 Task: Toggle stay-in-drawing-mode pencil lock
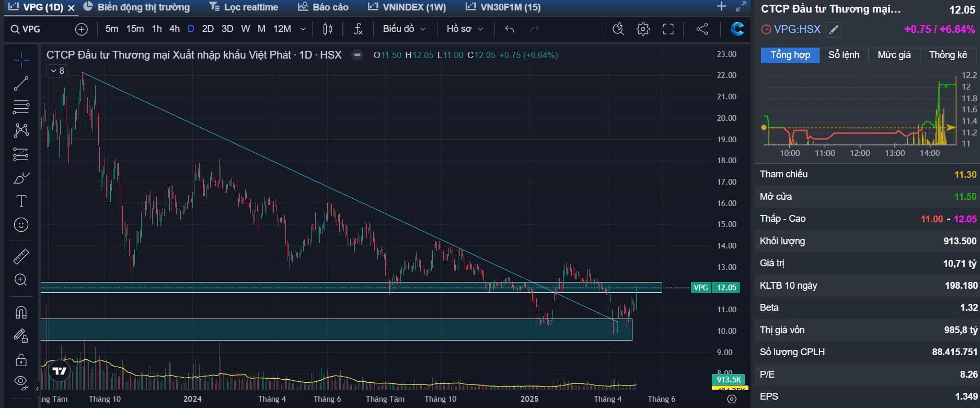(21, 335)
